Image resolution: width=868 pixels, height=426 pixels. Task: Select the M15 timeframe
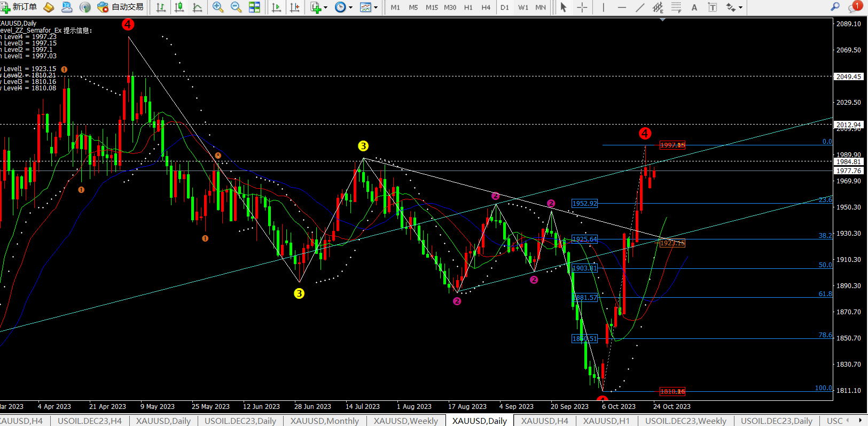(432, 7)
